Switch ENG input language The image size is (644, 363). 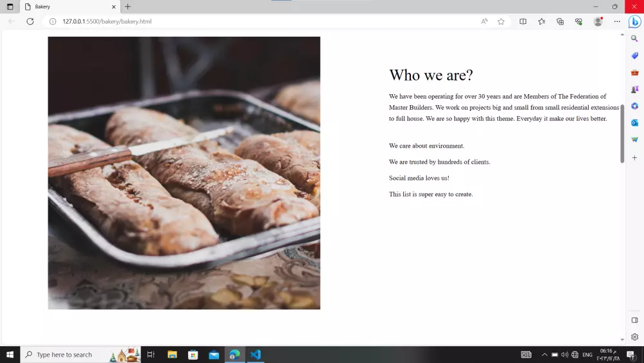(x=587, y=355)
